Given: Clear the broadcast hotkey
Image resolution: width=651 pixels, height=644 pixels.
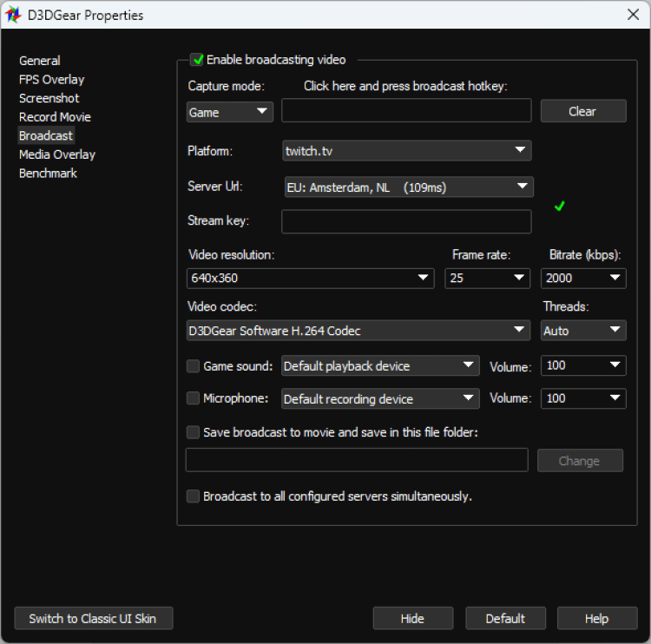Looking at the screenshot, I should (x=583, y=111).
